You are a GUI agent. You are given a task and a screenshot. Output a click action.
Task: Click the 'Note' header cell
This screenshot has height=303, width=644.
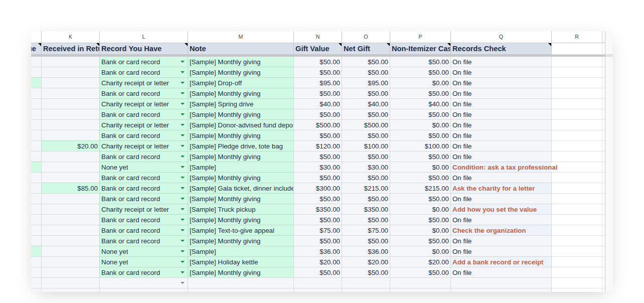[x=241, y=49]
